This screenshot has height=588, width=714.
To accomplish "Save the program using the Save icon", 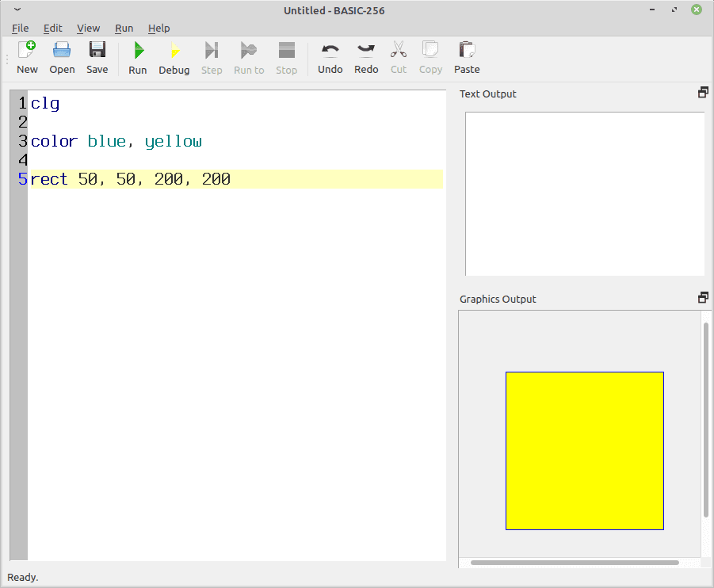I will [97, 58].
